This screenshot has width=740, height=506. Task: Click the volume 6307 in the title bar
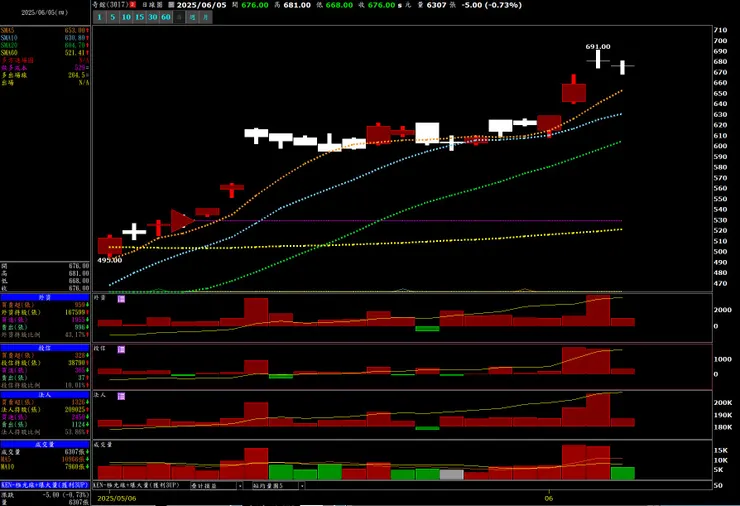[436, 5]
